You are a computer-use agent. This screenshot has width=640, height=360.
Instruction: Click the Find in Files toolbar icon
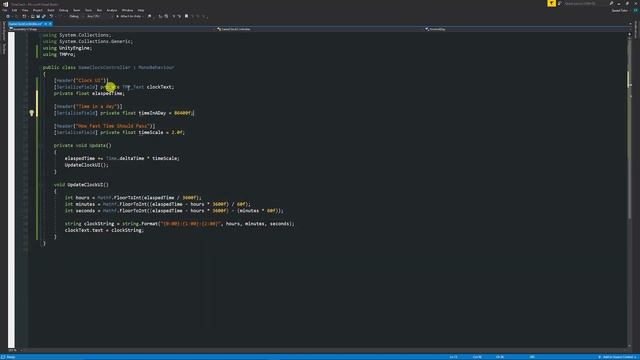click(149, 16)
